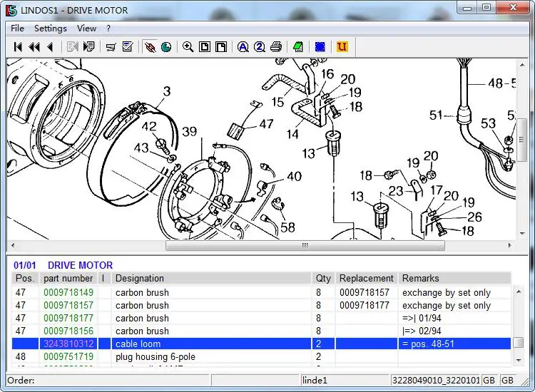Viewport: 535px width, 392px height.
Task: Activate the magnifier zoom-in tool
Action: coord(188,47)
